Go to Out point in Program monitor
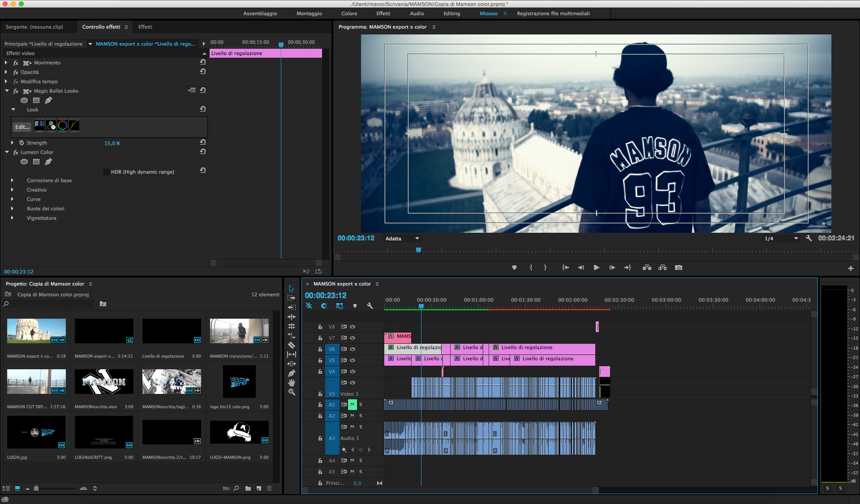 628,268
